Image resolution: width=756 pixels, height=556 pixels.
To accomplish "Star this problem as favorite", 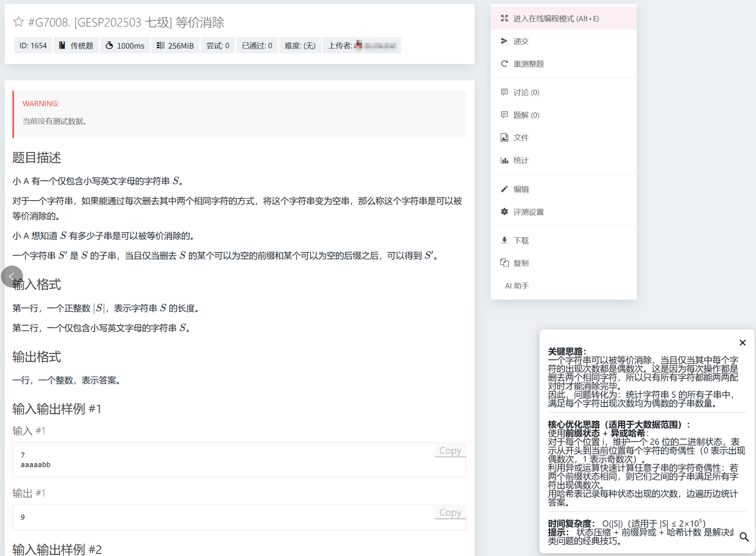I will click(18, 22).
